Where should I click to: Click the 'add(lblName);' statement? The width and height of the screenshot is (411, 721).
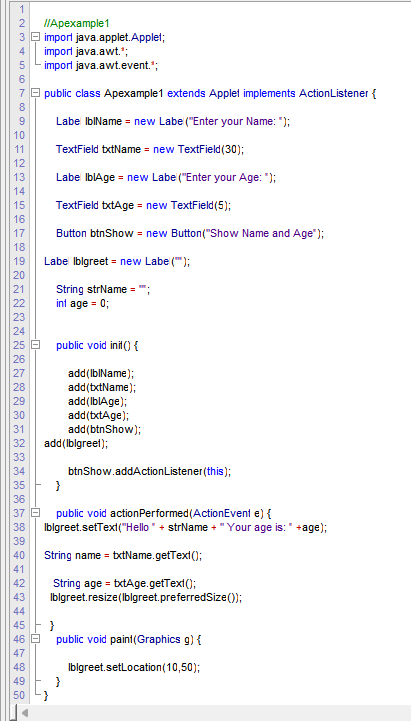click(x=101, y=373)
